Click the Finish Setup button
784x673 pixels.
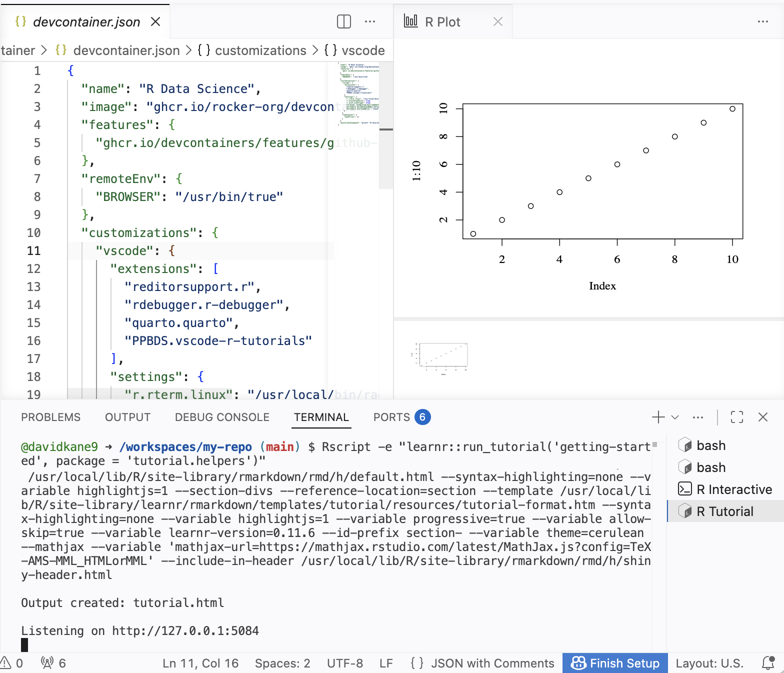coord(614,663)
